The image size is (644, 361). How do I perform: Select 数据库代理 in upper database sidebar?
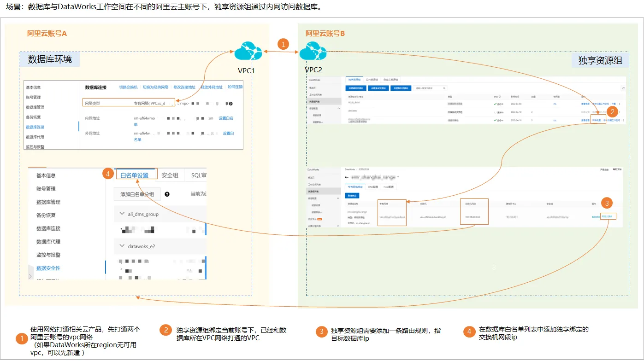point(35,137)
